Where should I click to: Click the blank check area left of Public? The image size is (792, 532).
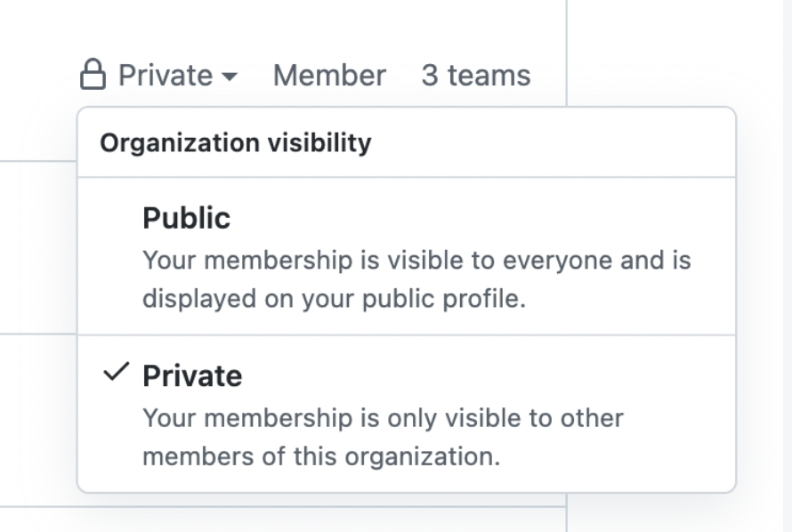coord(116,218)
